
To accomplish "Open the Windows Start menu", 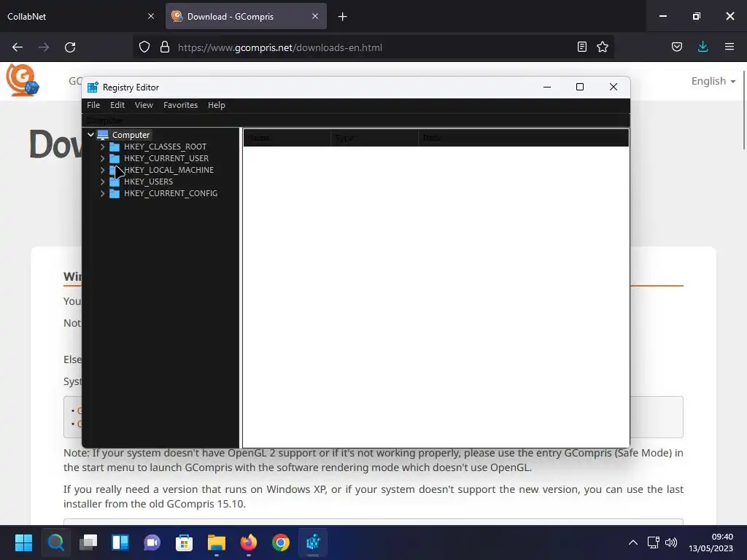I will point(23,542).
